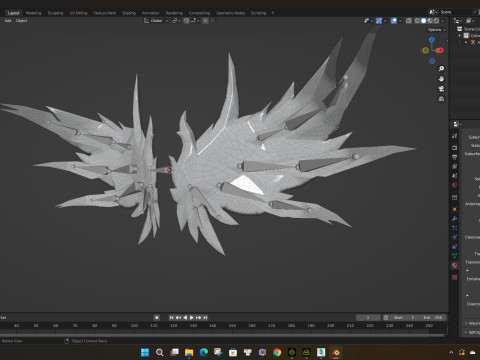Open the orange Object properties tab

pos(455,209)
